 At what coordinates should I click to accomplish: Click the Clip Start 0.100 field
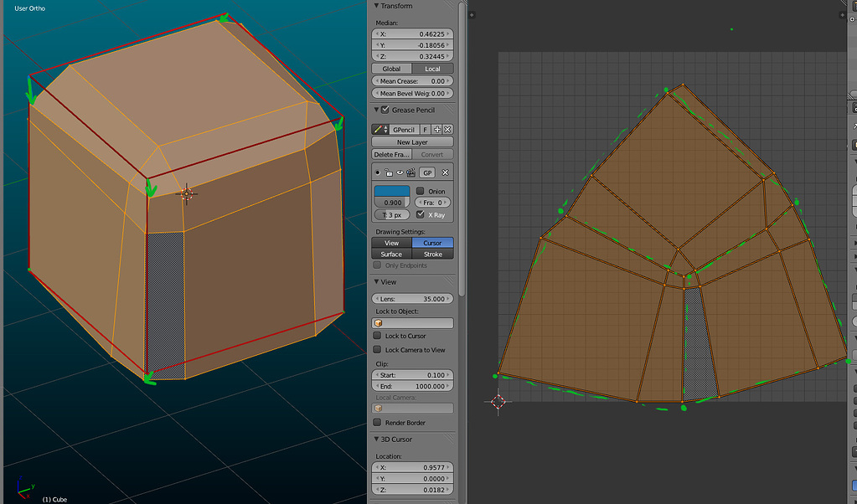pos(413,375)
